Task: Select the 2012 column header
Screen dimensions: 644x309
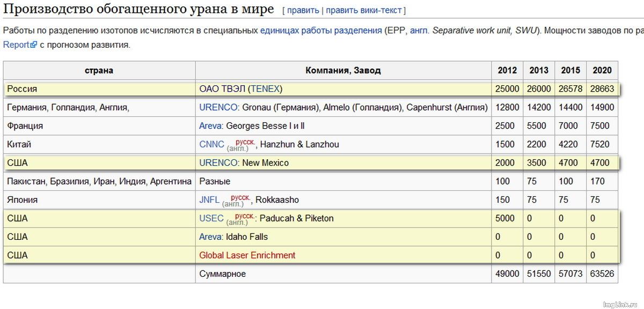Action: (508, 70)
